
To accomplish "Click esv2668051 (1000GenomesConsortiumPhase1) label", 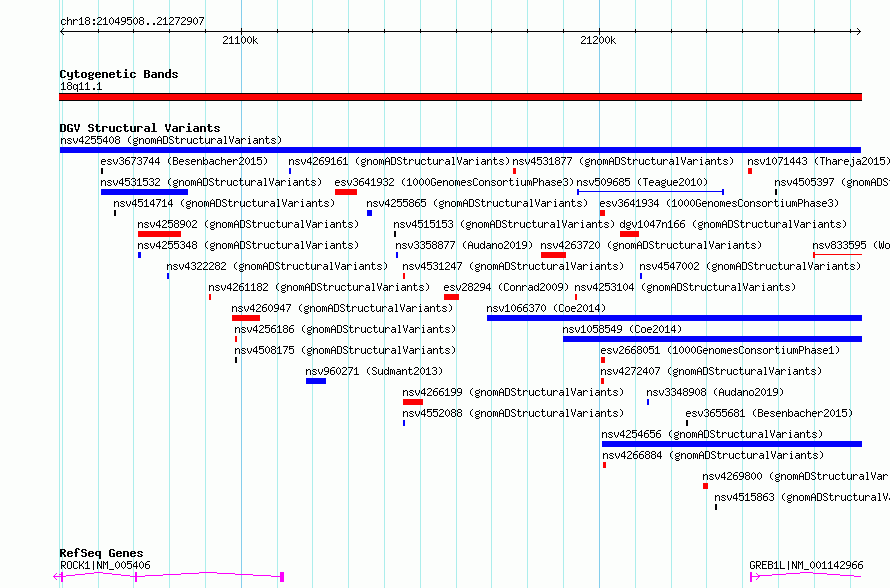I will [720, 350].
